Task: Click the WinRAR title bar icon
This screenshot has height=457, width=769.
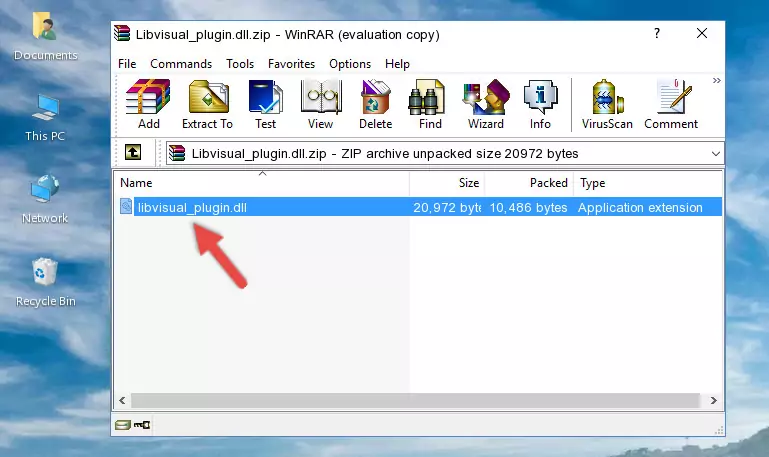Action: [122, 33]
